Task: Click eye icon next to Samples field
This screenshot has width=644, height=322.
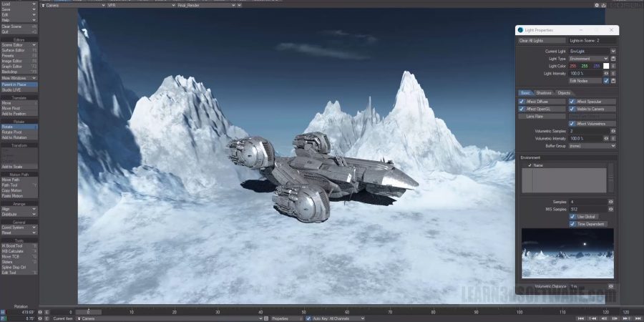Action: (612, 202)
